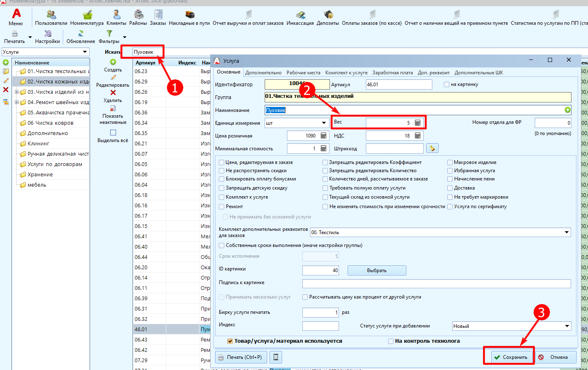
Task: Open the Рабочие места tab
Action: pyautogui.click(x=303, y=73)
